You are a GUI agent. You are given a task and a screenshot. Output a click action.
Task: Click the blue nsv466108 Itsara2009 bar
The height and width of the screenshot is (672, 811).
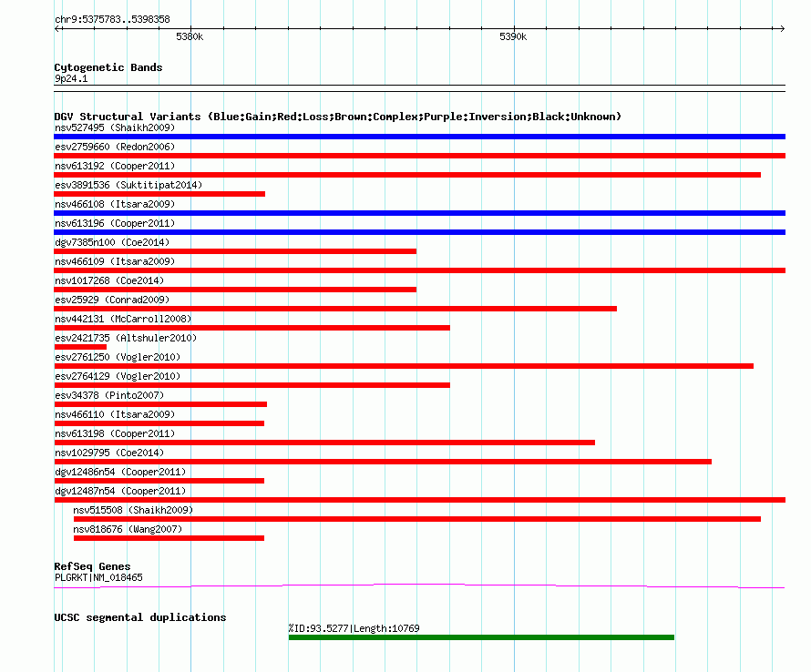point(419,213)
